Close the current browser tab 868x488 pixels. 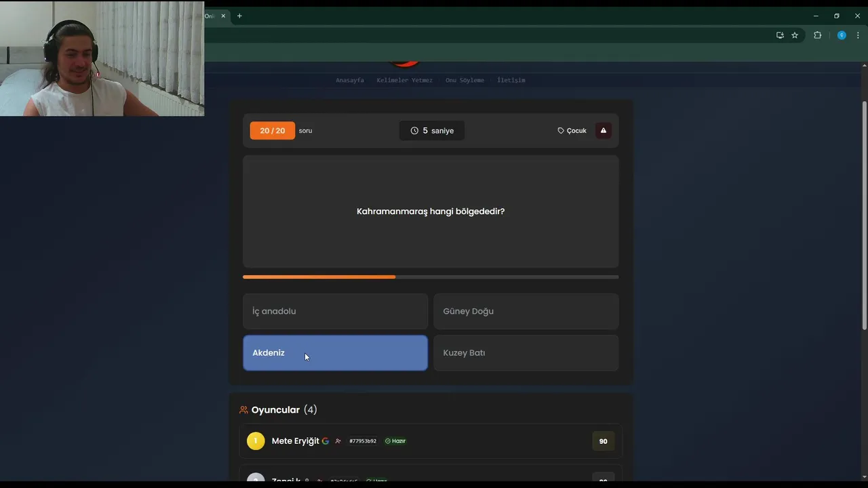223,16
